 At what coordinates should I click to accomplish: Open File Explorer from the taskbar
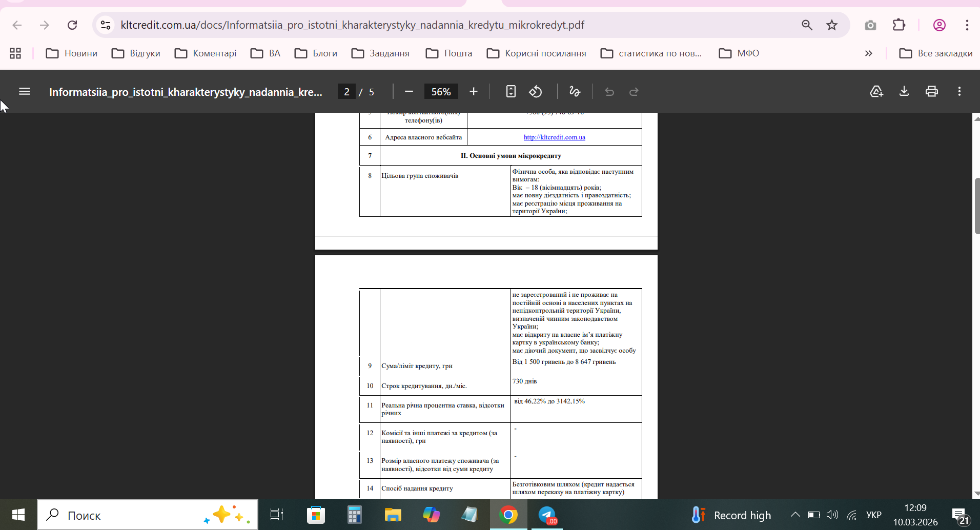393,515
